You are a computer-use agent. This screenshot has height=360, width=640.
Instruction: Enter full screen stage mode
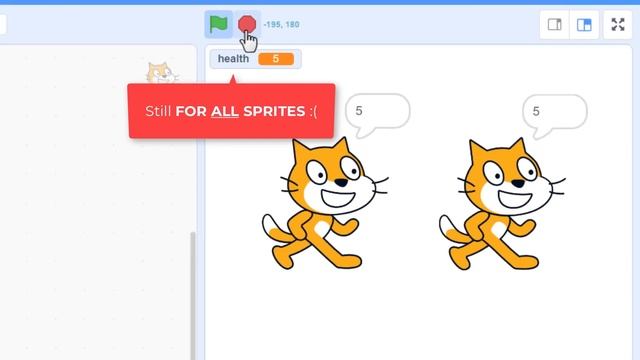pyautogui.click(x=618, y=25)
